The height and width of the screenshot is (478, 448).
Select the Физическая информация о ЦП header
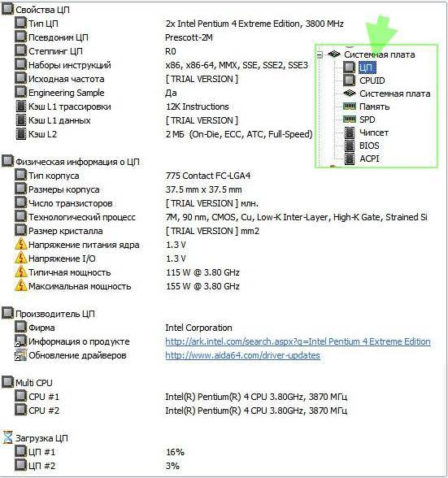(77, 162)
